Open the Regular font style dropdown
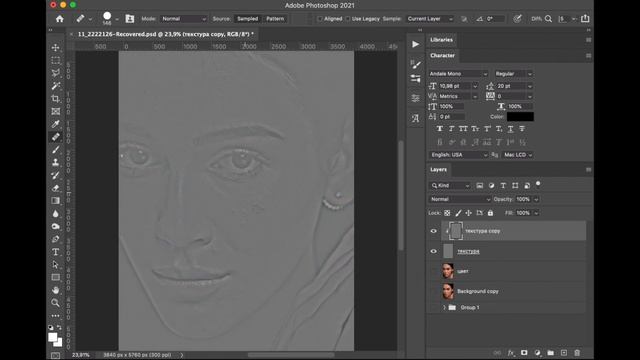Viewport: 640px width, 360px height. pyautogui.click(x=513, y=74)
